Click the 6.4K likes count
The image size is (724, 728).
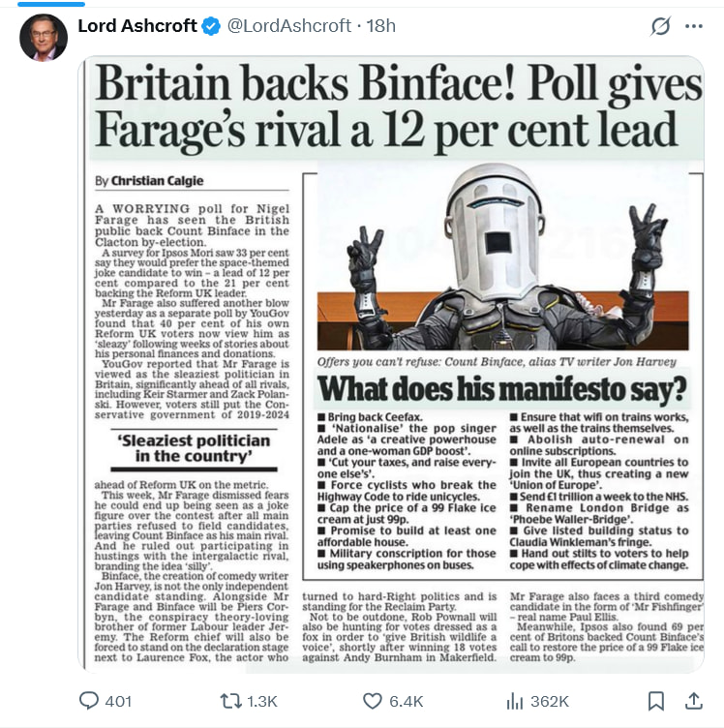pos(407,701)
